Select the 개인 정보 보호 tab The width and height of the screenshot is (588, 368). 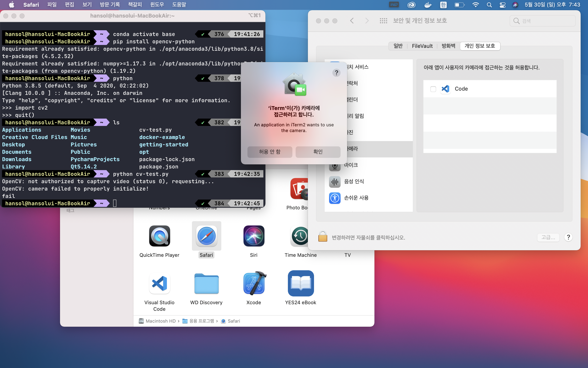[480, 46]
